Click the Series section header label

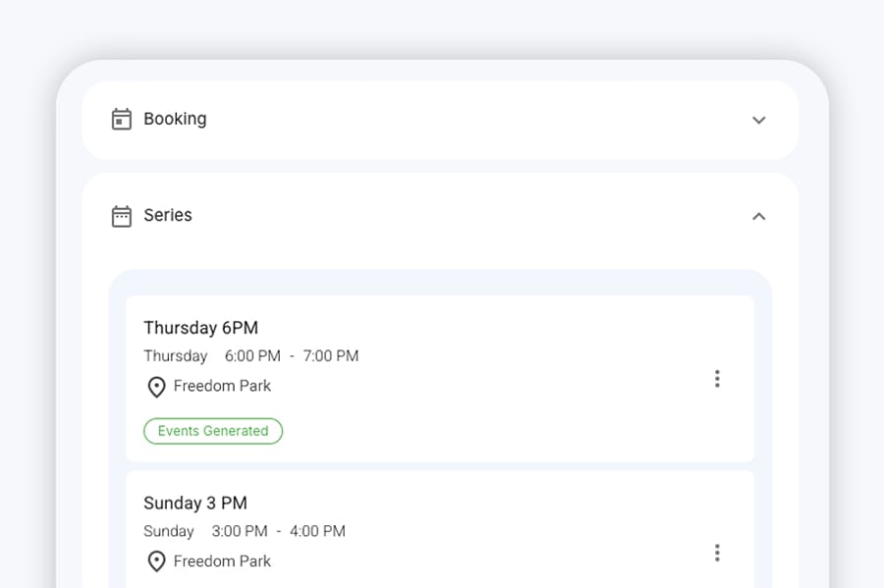click(167, 215)
